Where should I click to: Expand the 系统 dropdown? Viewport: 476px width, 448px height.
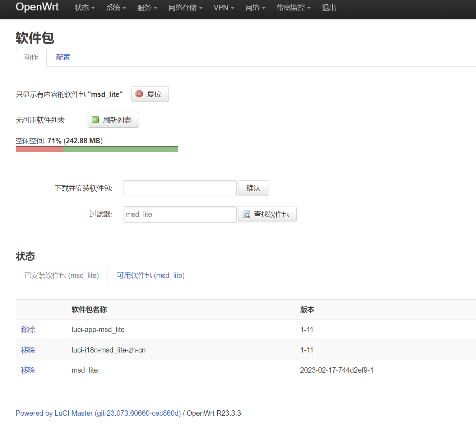coord(116,8)
